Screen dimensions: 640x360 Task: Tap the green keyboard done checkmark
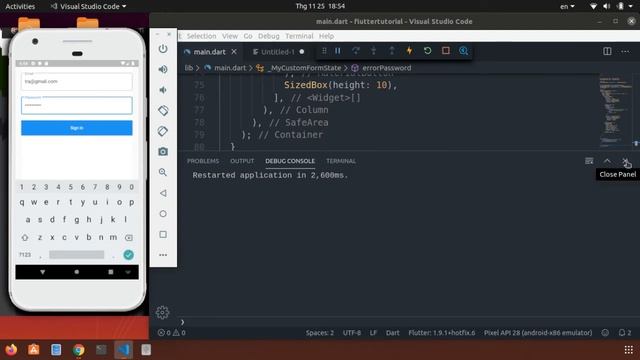(x=128, y=255)
